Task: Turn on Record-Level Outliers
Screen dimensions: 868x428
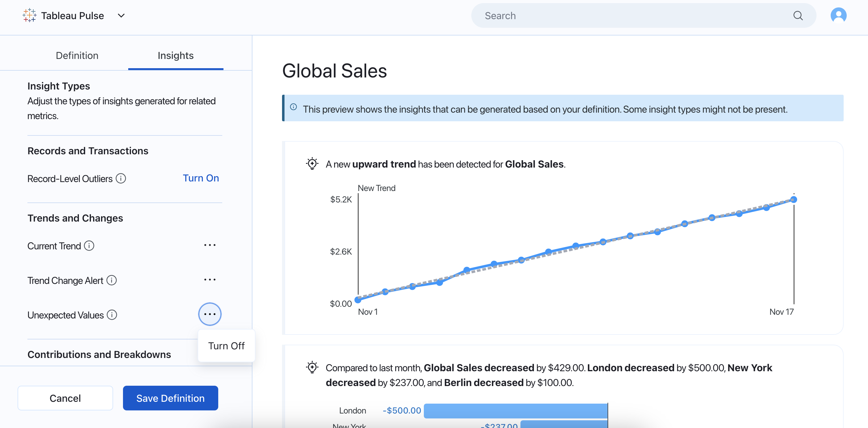Action: click(x=200, y=178)
